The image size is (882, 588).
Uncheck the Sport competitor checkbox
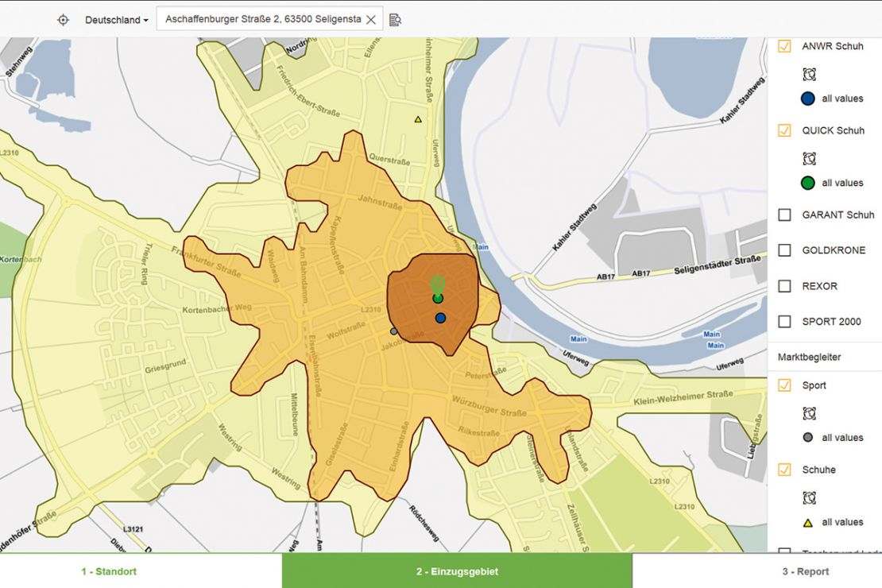point(784,385)
